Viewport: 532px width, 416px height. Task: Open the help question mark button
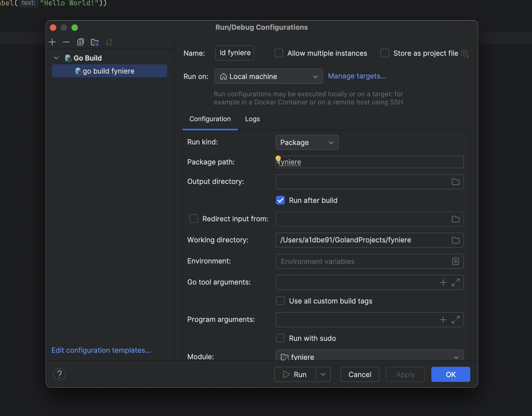click(60, 374)
